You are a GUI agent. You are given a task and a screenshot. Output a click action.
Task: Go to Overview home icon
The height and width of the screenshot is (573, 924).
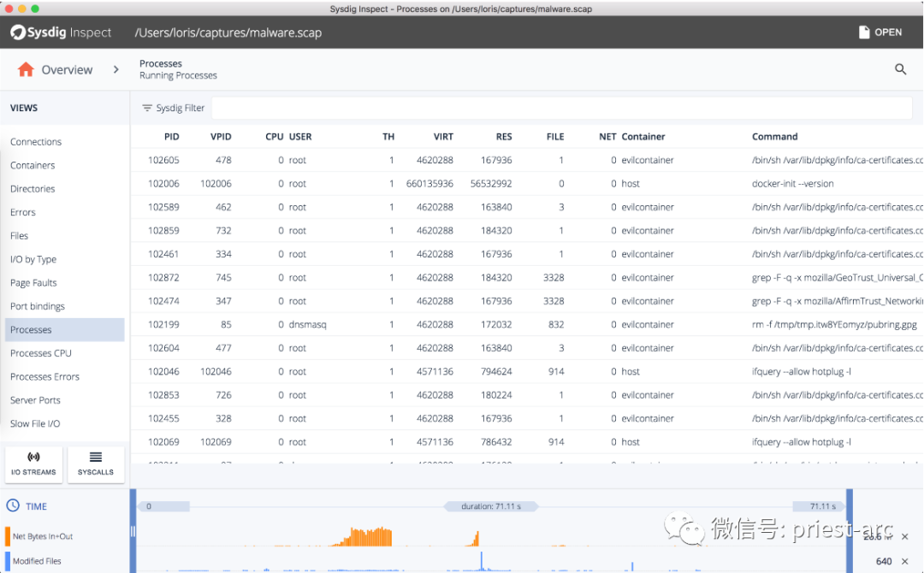click(x=26, y=69)
